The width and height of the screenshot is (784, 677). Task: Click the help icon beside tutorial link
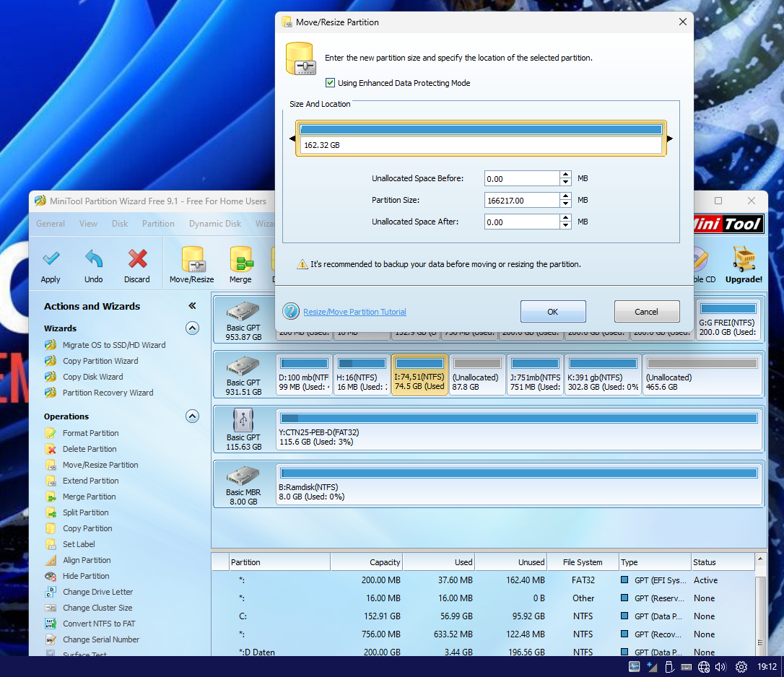pos(291,311)
